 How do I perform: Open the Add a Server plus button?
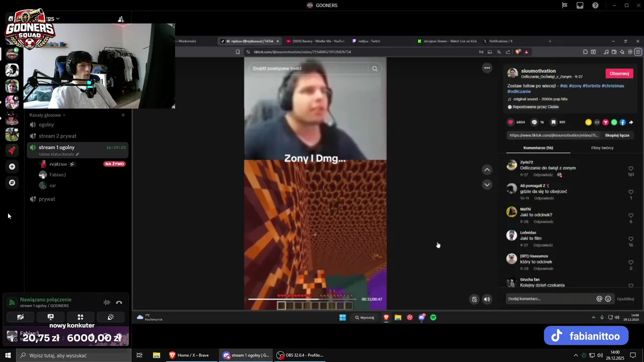point(12,166)
